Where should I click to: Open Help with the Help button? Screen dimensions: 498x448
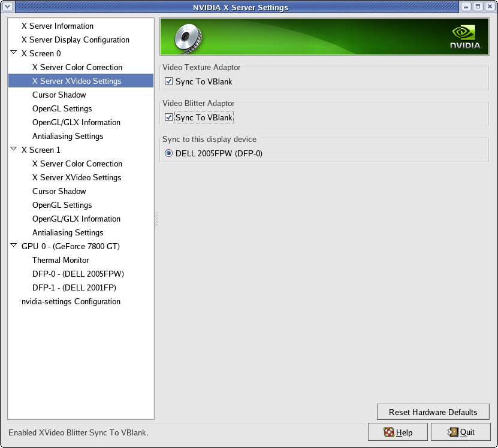tap(398, 432)
